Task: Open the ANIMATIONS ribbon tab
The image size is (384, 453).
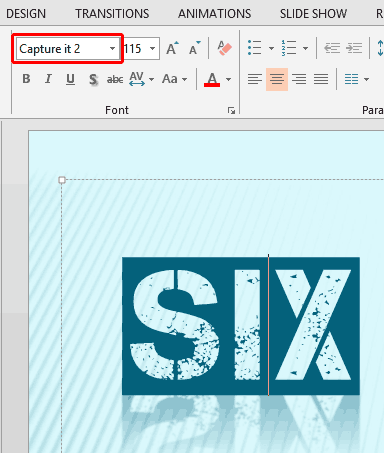Action: coord(214,14)
